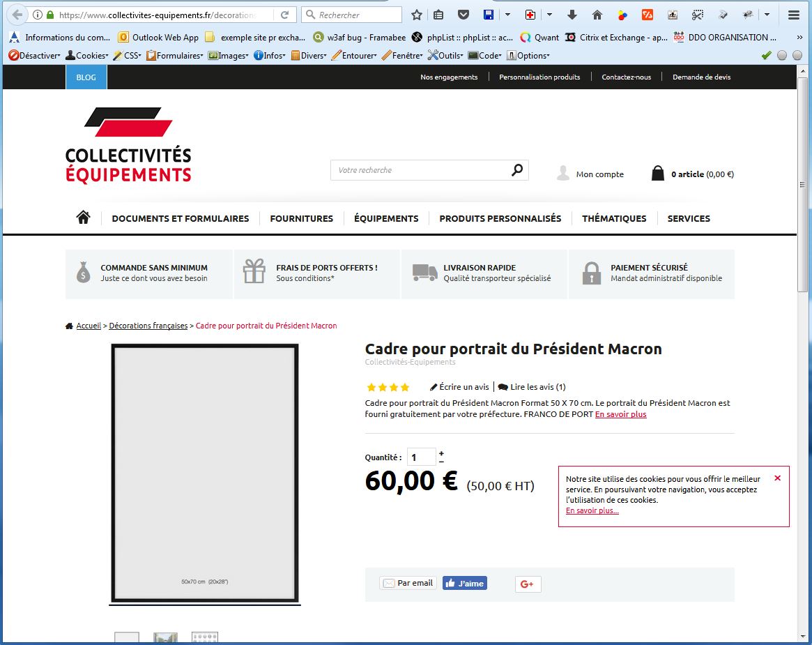Open the SERVICES menu
Screen dimensions: 812x645
click(x=689, y=218)
